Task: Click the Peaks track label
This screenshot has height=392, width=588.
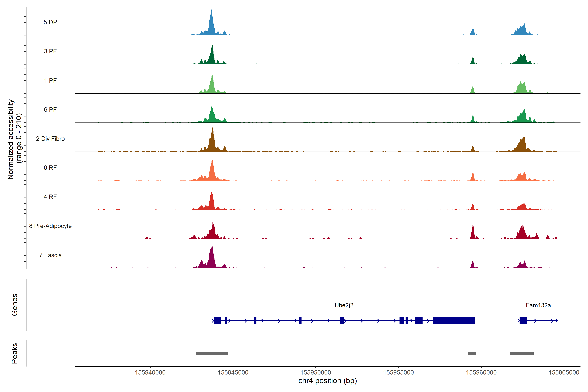Action: 15,353
